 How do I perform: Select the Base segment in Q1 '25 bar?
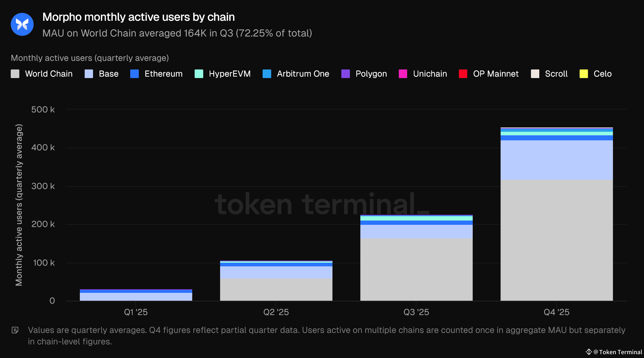[136, 297]
